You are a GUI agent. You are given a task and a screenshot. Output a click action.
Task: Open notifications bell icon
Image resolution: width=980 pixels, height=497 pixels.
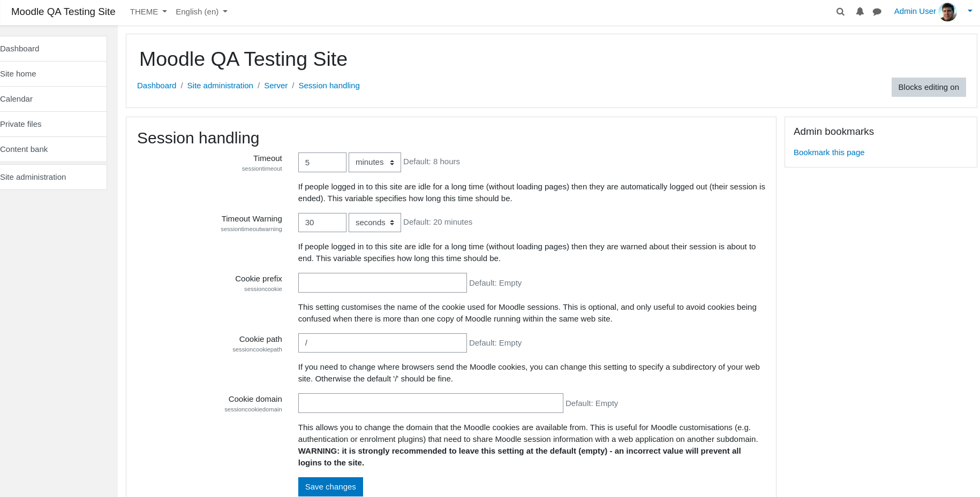click(x=860, y=12)
